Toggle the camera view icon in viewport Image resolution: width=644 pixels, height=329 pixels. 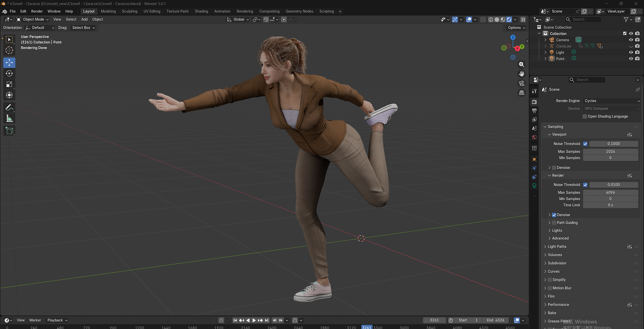click(x=522, y=83)
